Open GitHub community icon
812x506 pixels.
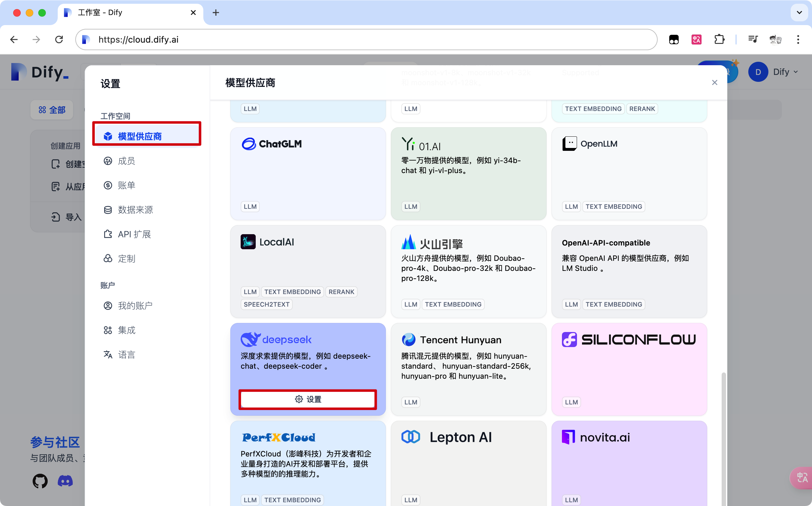(40, 481)
